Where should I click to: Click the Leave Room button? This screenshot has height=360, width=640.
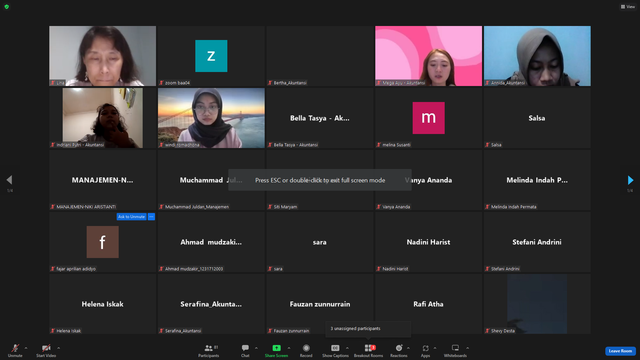[620, 351]
